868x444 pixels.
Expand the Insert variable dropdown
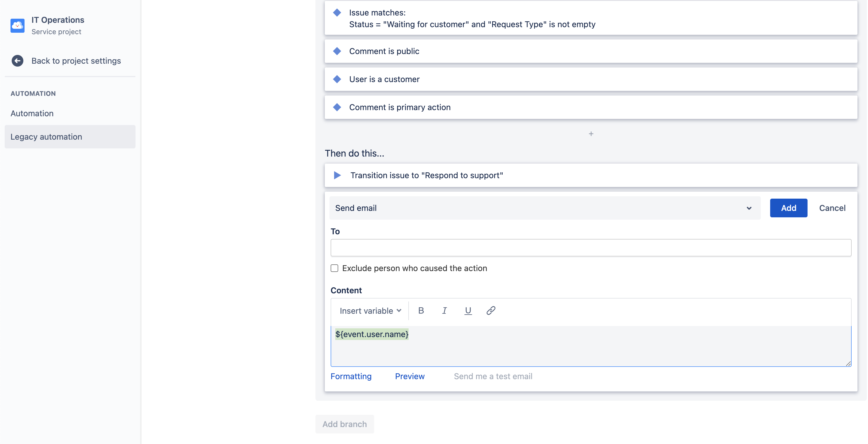point(370,311)
